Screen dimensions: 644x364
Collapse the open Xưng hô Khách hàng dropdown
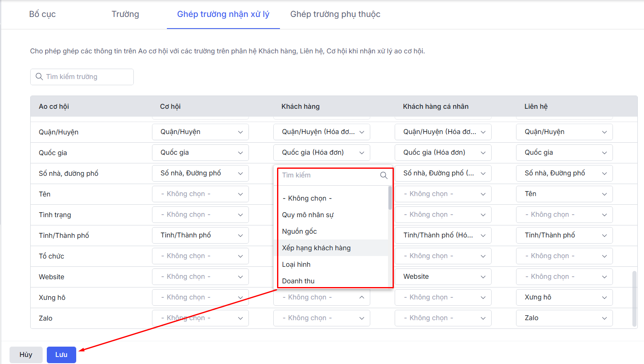[x=362, y=297]
